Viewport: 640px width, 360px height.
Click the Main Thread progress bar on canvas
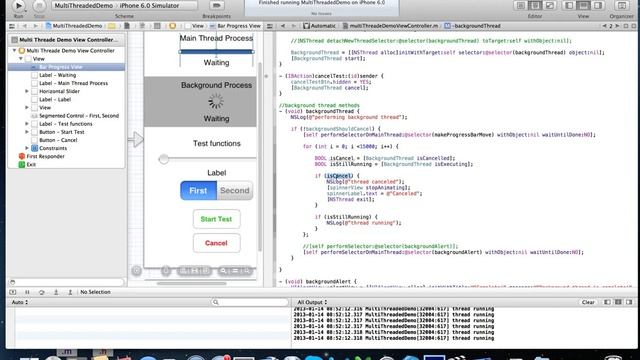coord(216,52)
